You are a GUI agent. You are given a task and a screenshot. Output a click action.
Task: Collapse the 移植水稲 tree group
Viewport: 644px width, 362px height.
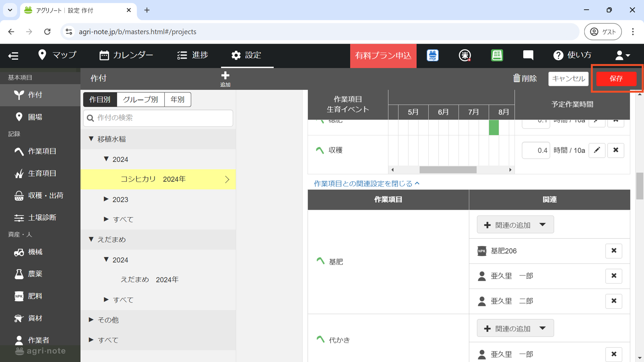[91, 139]
